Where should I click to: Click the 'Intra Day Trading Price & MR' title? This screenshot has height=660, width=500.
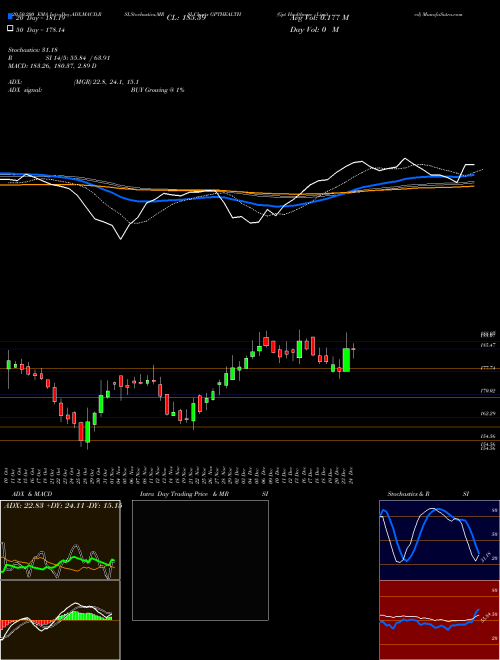coord(184,494)
